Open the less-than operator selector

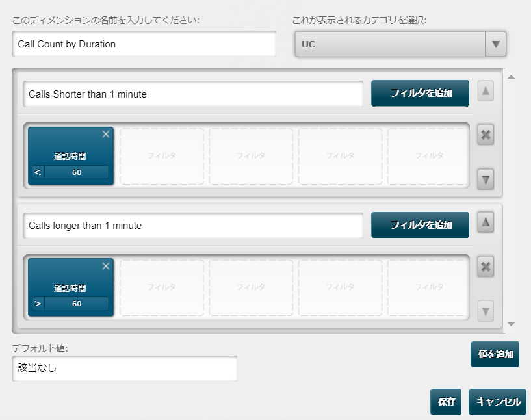coord(38,172)
